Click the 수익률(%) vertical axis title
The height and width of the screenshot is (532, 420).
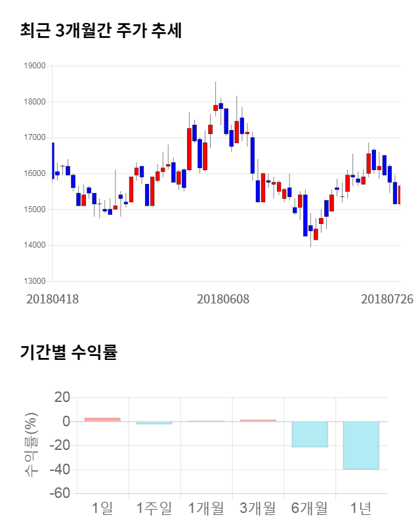click(x=31, y=445)
